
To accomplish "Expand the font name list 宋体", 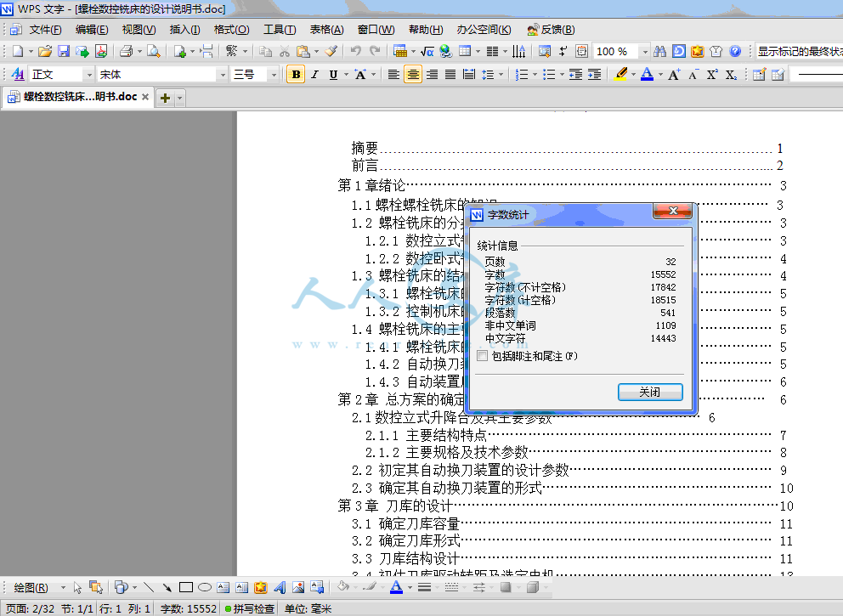I will tap(223, 74).
